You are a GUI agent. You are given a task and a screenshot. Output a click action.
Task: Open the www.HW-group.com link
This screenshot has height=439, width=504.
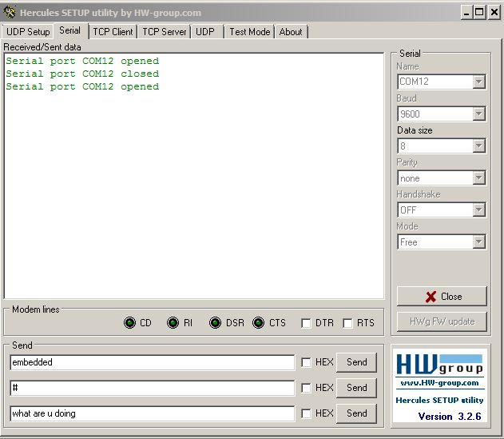pos(439,383)
